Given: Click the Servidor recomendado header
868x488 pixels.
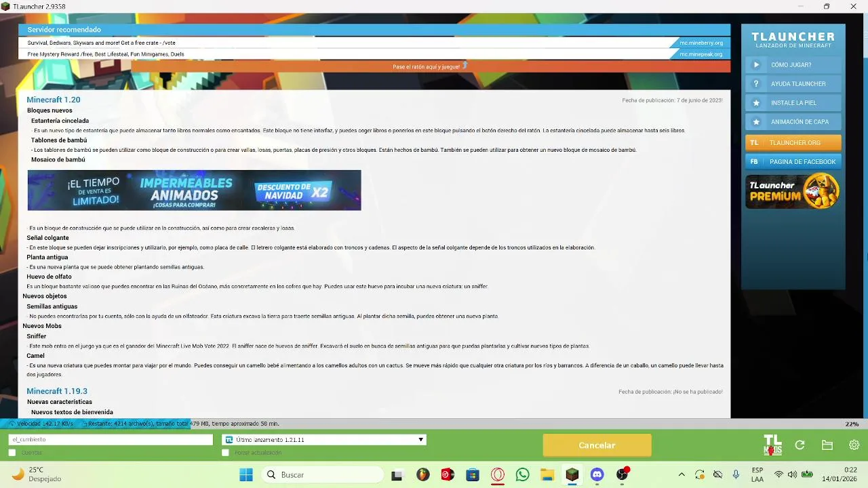Looking at the screenshot, I should 374,30.
